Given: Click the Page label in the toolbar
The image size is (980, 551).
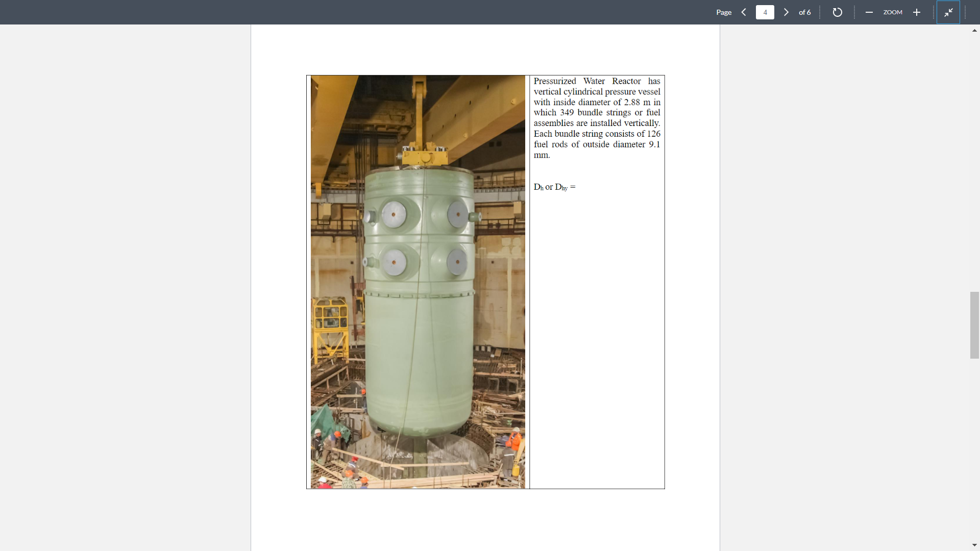Looking at the screenshot, I should [x=724, y=12].
